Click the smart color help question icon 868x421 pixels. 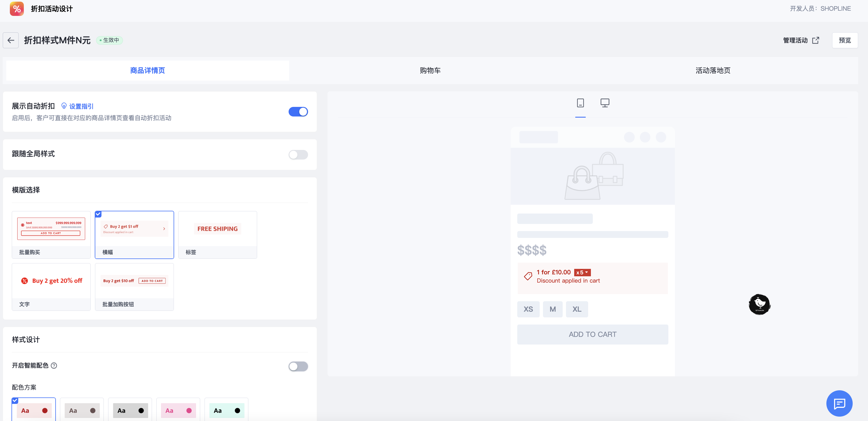pos(54,366)
